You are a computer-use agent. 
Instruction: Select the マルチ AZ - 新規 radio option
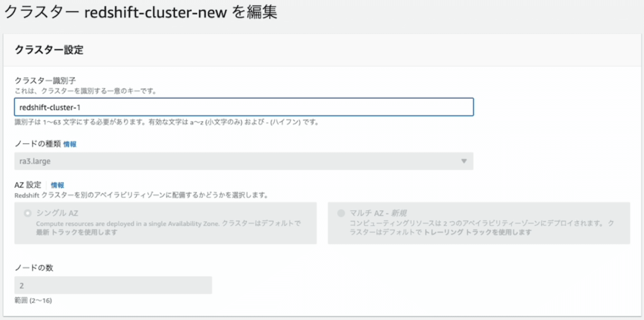(341, 213)
